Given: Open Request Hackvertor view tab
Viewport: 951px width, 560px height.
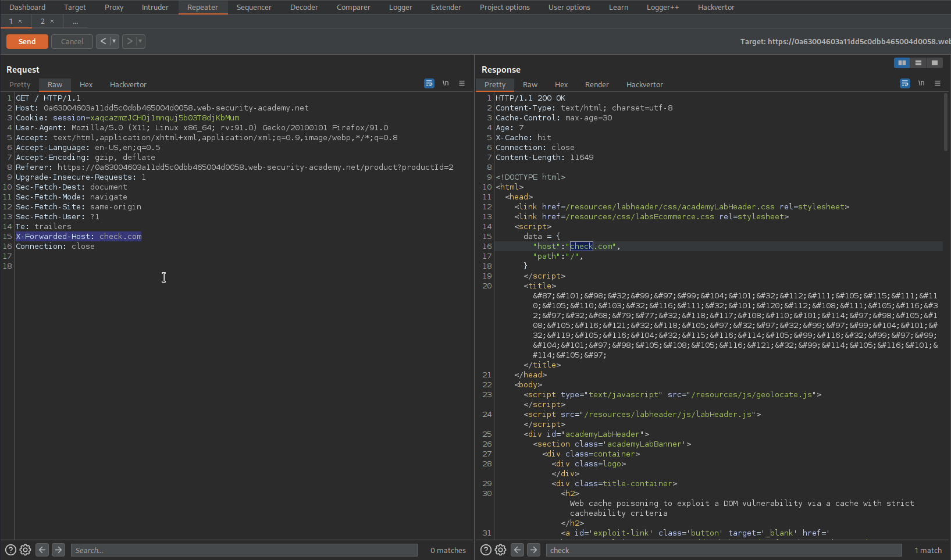Looking at the screenshot, I should pyautogui.click(x=128, y=84).
